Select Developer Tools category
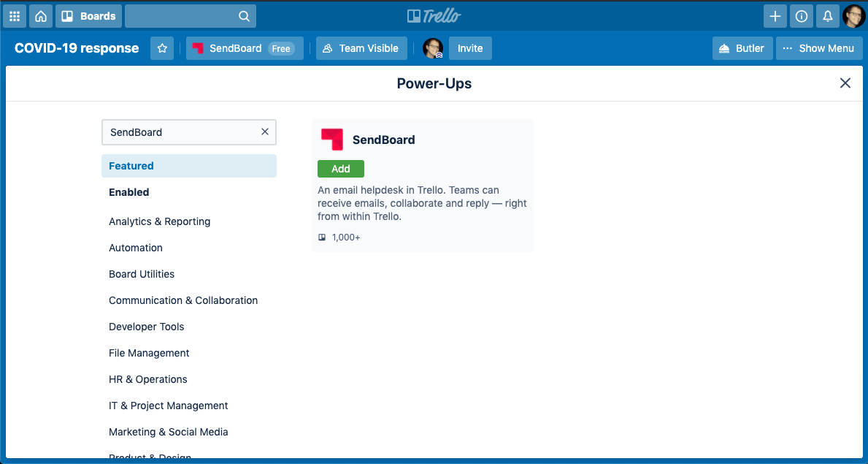 [x=147, y=327]
